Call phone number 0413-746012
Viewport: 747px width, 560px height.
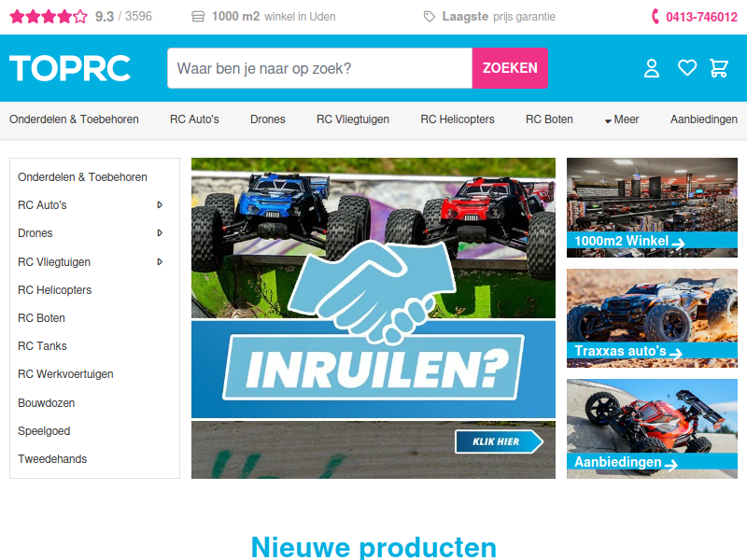701,17
